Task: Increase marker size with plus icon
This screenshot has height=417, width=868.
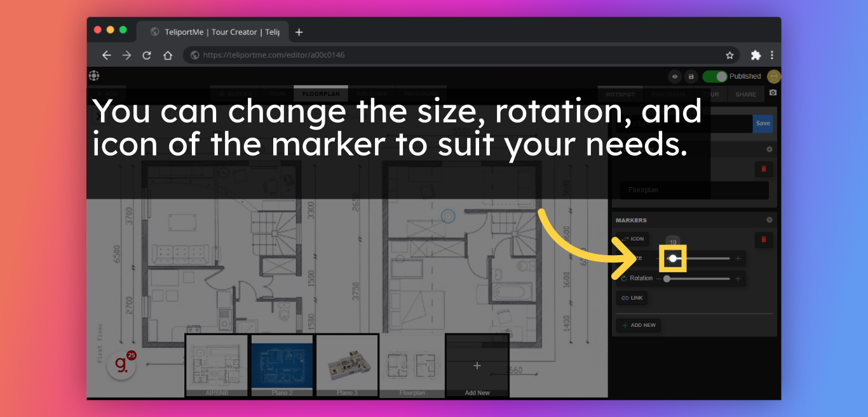Action: tap(738, 258)
